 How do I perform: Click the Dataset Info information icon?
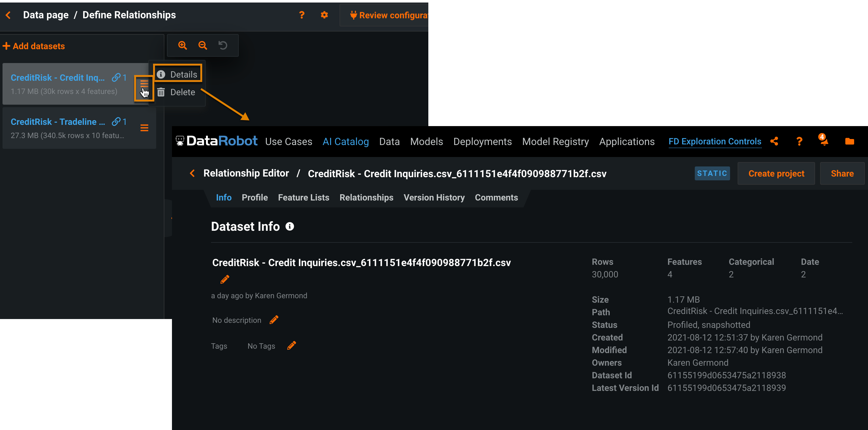pos(290,226)
